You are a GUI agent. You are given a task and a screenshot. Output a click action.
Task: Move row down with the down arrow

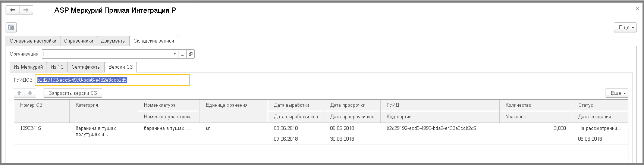[30, 93]
